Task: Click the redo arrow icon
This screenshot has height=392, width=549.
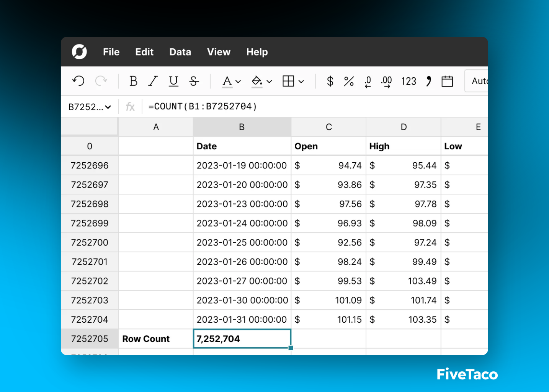Action: point(101,81)
